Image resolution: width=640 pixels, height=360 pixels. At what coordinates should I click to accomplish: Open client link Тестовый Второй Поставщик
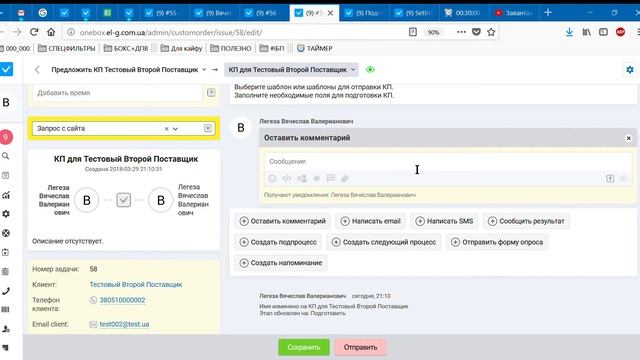136,284
